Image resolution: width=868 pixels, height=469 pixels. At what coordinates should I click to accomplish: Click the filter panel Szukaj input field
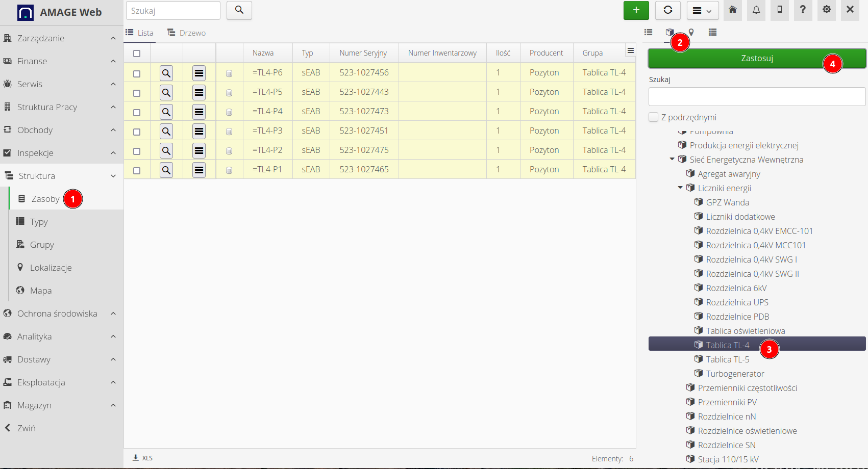(x=756, y=97)
